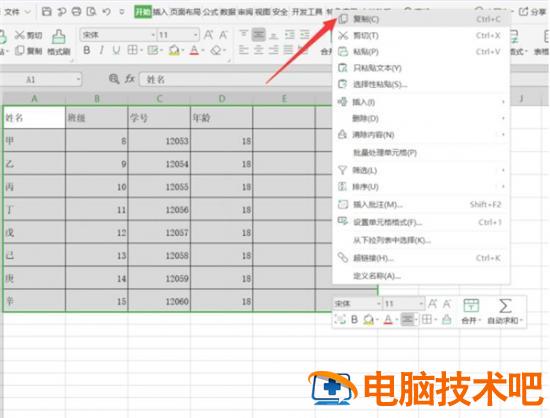Click the increase font size icon
Screen dimensions: 550x418
208,35
